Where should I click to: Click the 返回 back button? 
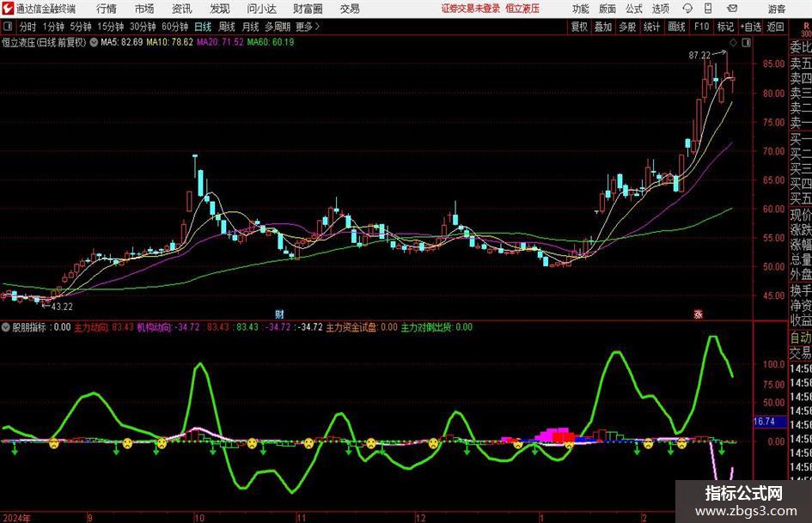click(776, 27)
